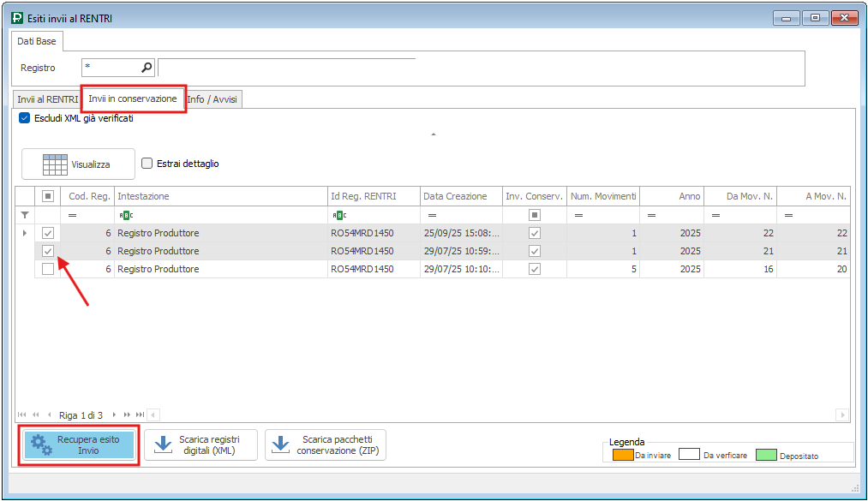Tick the third row selection checkbox
The width and height of the screenshot is (868, 501).
[x=48, y=269]
